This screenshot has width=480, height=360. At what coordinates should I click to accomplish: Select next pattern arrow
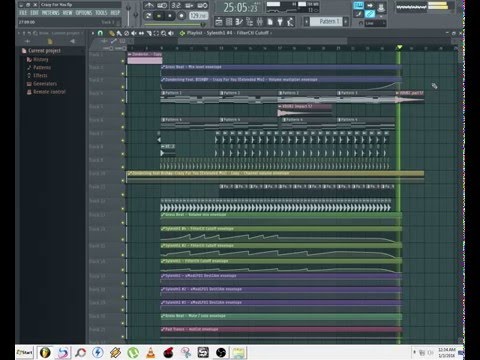tap(346, 22)
